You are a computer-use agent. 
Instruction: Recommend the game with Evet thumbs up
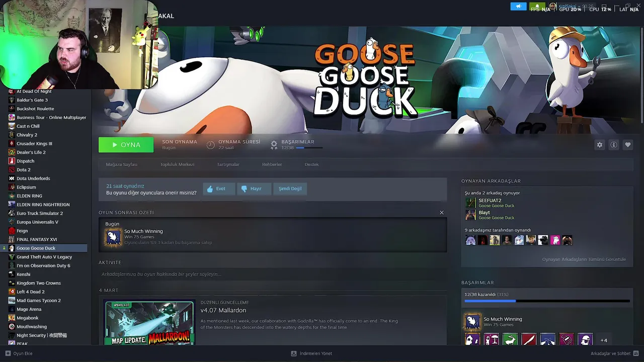[x=219, y=189]
